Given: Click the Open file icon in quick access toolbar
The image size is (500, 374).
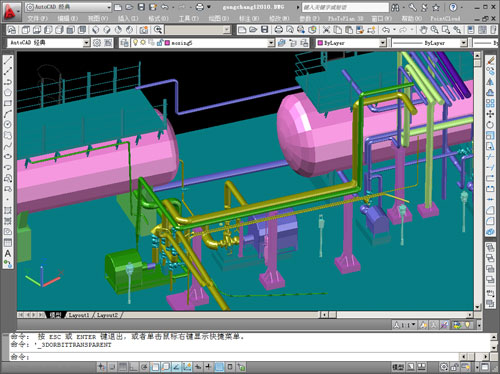Looking at the screenshot, I should point(129,7).
